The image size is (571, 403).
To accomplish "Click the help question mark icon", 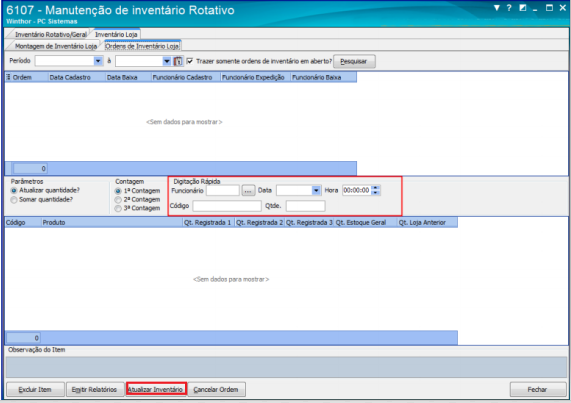I will tap(509, 8).
